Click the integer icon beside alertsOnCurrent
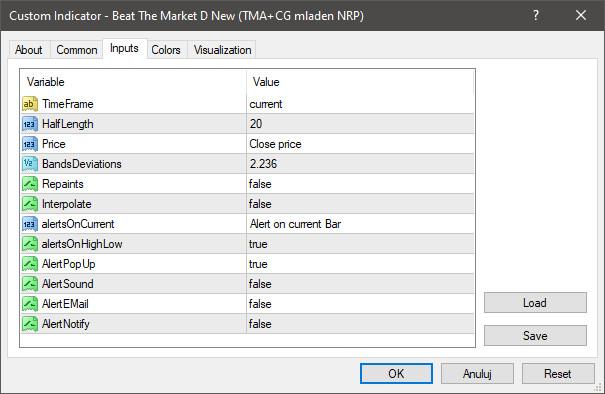 (30, 224)
